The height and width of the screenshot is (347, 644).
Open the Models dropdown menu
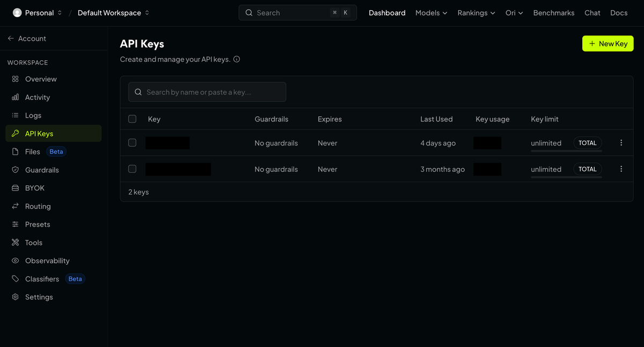click(431, 13)
